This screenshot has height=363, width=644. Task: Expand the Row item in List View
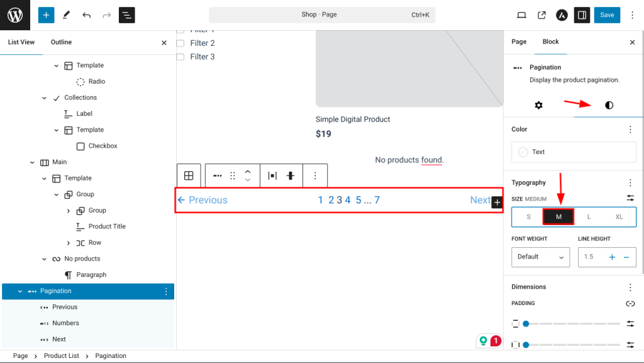[69, 243]
